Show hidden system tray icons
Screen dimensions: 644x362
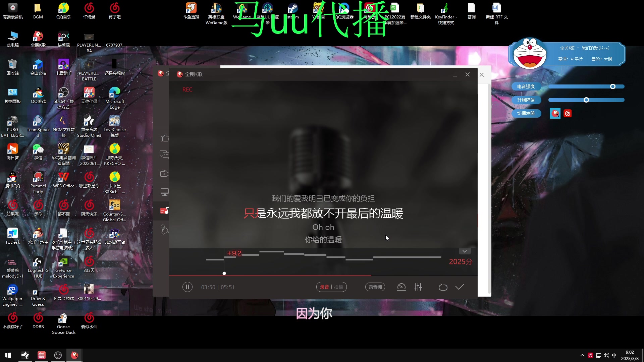(582, 355)
